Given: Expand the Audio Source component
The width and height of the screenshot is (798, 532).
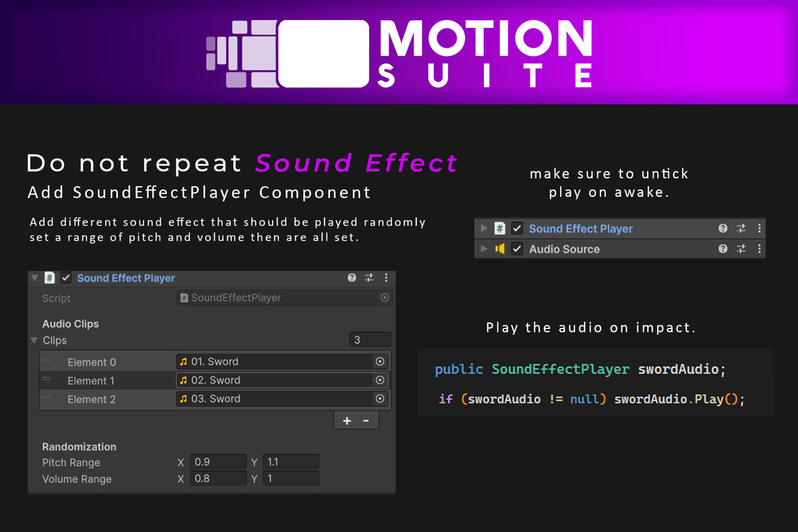Looking at the screenshot, I should (x=484, y=249).
